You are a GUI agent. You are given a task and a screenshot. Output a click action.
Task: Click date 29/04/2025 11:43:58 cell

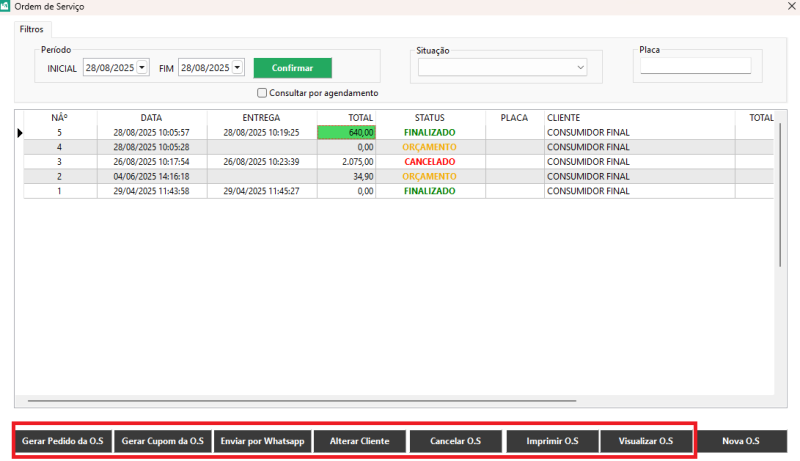pos(152,191)
